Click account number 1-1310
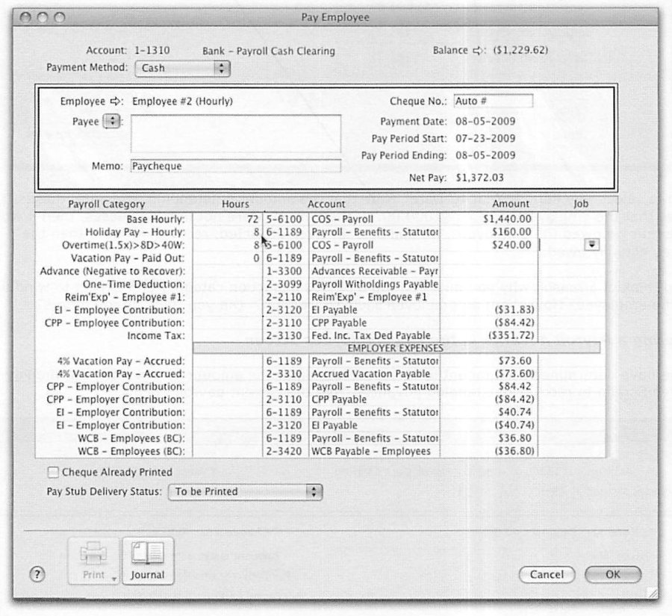Screen dimensions: 672x616 (x=152, y=51)
